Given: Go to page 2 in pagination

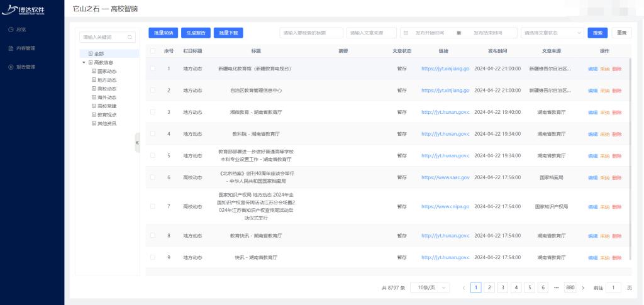Looking at the screenshot, I should pyautogui.click(x=489, y=288).
